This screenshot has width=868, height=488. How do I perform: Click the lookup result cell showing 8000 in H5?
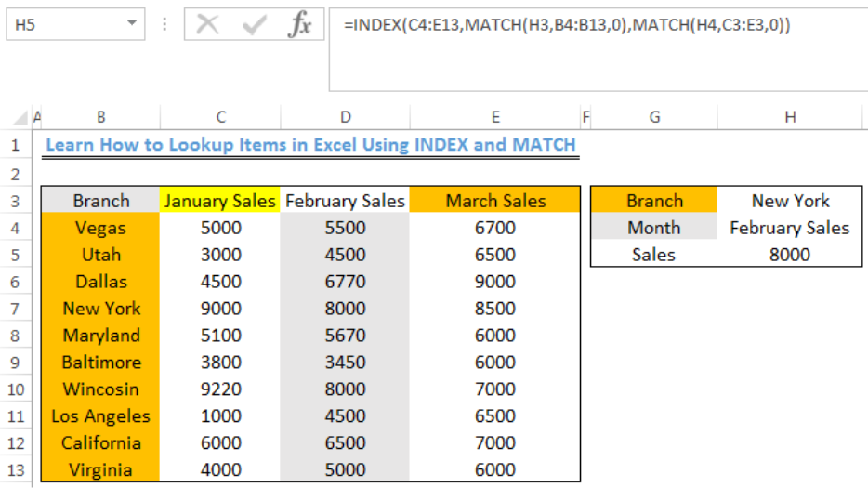point(789,255)
